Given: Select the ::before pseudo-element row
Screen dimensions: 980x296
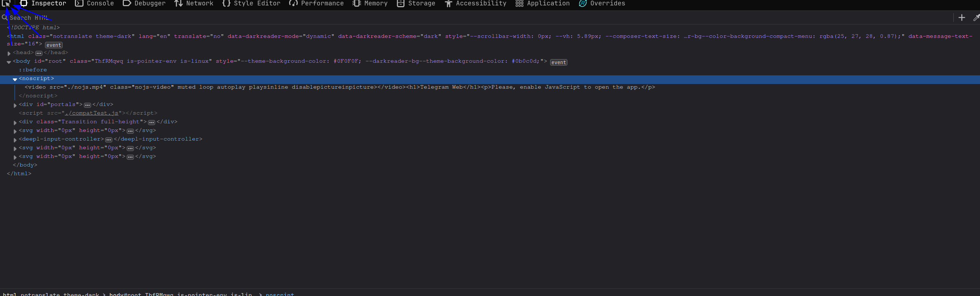Looking at the screenshot, I should pyautogui.click(x=33, y=70).
